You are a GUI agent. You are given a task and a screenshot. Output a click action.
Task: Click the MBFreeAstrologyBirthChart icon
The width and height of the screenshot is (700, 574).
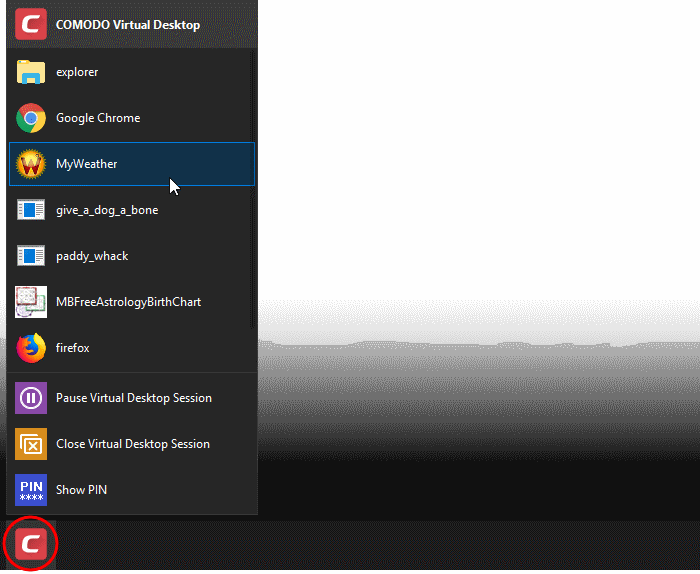[x=31, y=302]
